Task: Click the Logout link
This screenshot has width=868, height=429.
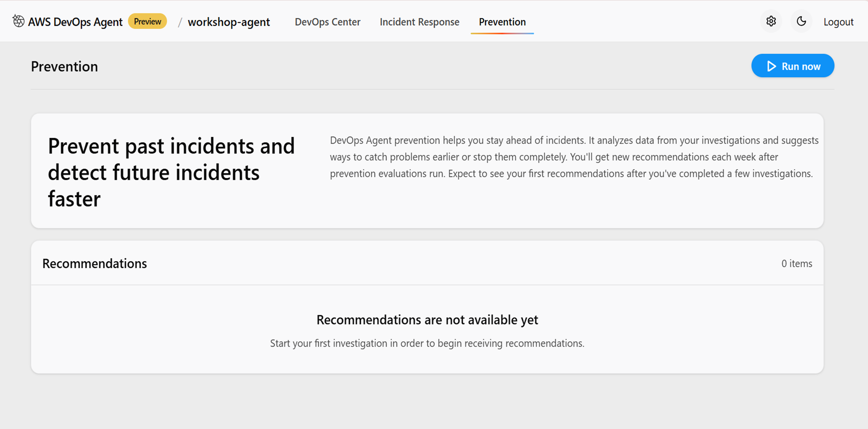Action: [838, 22]
